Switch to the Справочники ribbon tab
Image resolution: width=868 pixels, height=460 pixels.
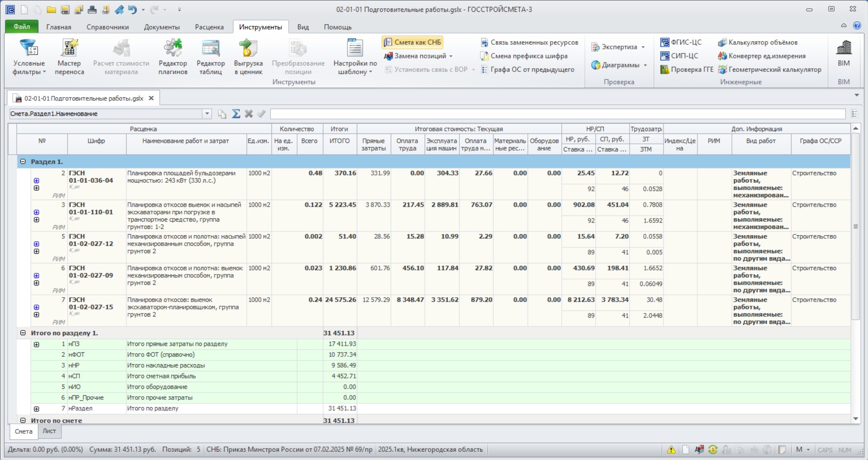coord(108,27)
